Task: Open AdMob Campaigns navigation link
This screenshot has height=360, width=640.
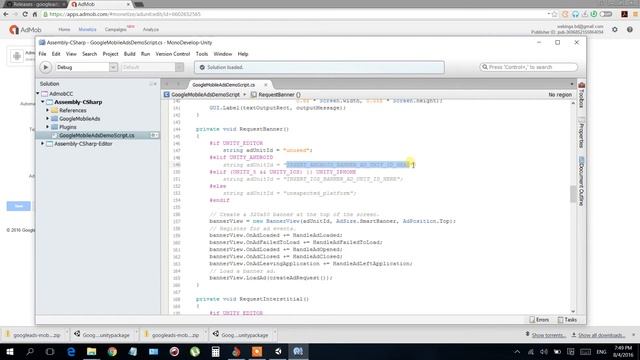Action: pyautogui.click(x=116, y=29)
